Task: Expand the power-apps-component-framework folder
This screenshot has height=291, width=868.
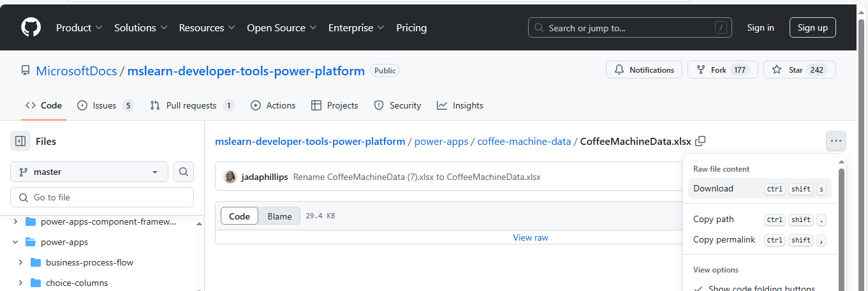Action: 15,222
